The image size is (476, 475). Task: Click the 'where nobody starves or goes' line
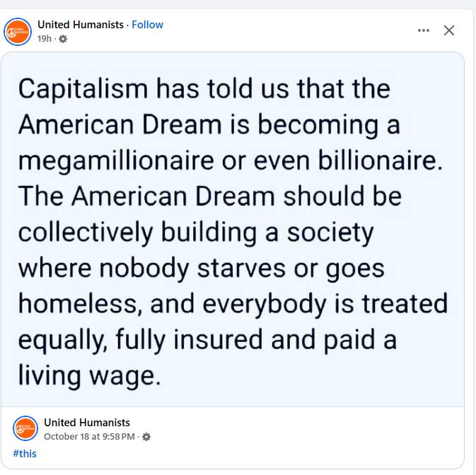click(202, 269)
